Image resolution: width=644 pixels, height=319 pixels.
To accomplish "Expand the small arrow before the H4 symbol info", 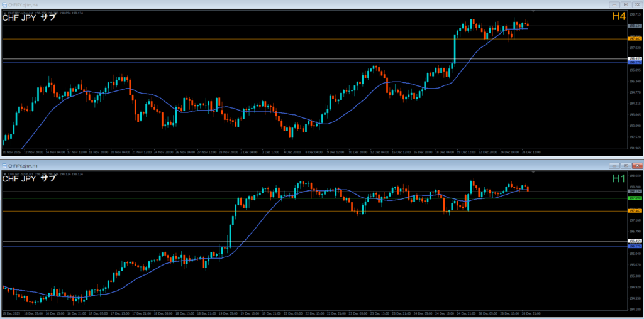I will [x=4, y=13].
